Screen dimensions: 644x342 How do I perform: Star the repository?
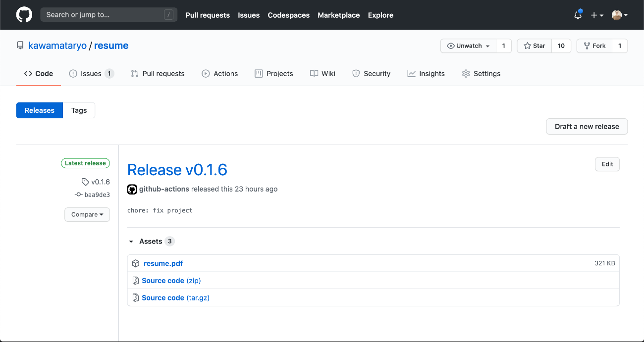[534, 46]
